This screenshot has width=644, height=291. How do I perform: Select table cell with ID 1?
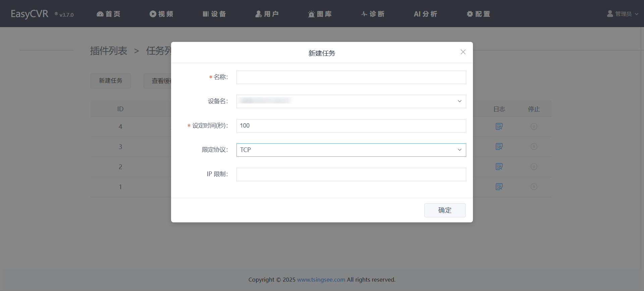tap(120, 187)
